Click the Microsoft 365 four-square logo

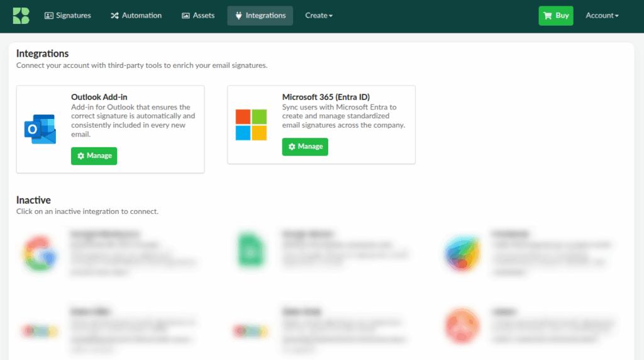[x=251, y=125]
